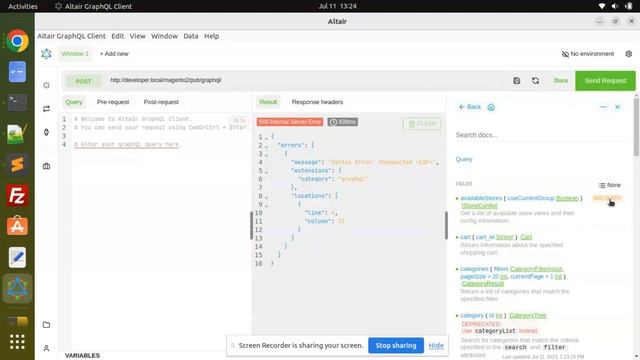The image size is (640, 360).
Task: Focus Altair app in the dock
Action: pyautogui.click(x=17, y=288)
